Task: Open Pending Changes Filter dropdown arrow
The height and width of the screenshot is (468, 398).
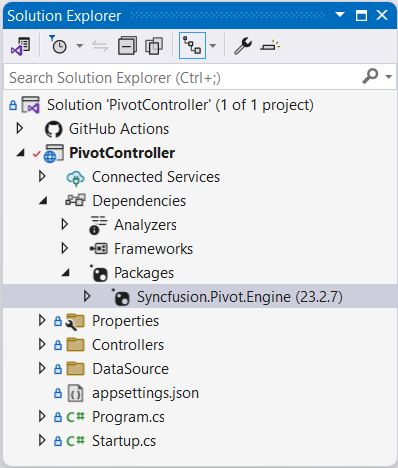Action: tap(80, 45)
